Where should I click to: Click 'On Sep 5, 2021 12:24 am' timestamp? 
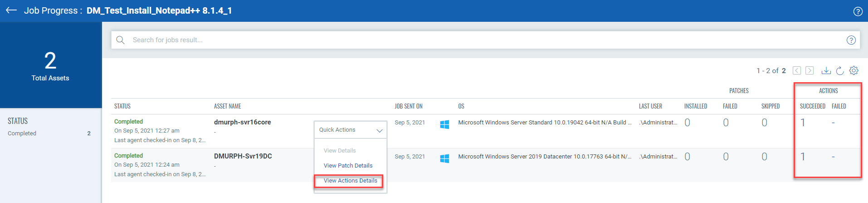[147, 165]
